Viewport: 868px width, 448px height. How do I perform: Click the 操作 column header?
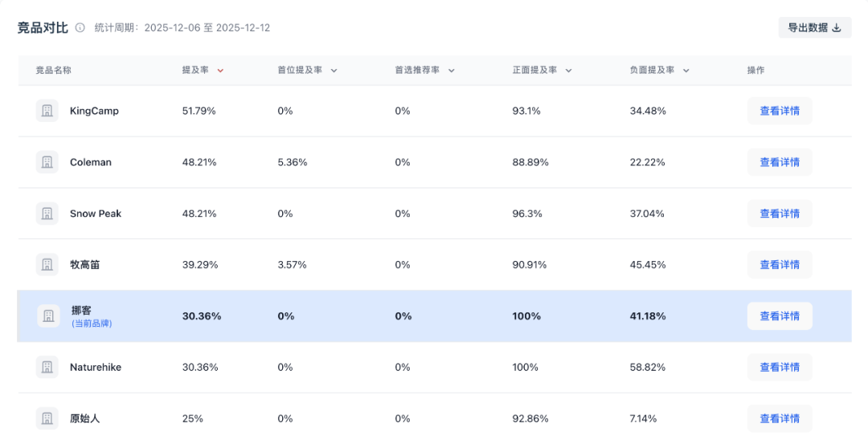tap(755, 70)
